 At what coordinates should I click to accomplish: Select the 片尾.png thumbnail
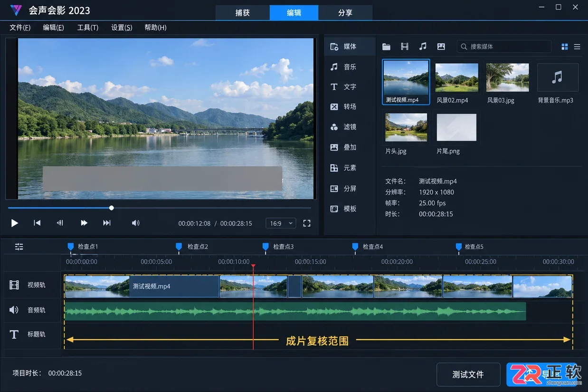456,127
